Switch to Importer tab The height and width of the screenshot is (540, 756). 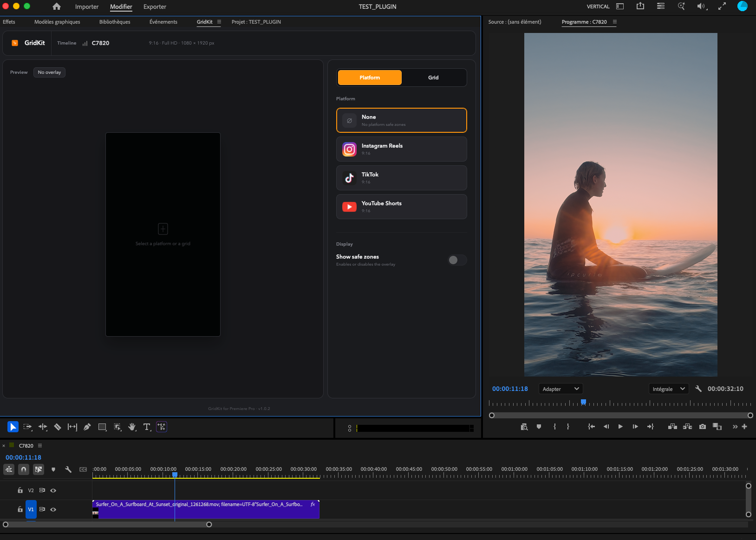[x=87, y=7]
